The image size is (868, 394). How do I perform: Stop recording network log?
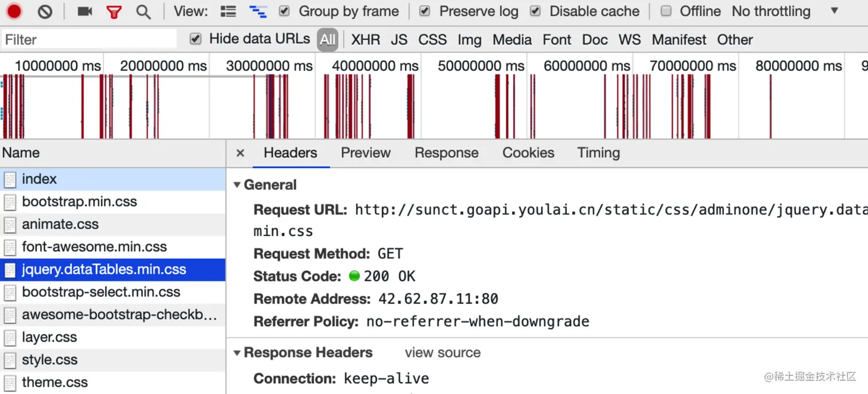(14, 11)
